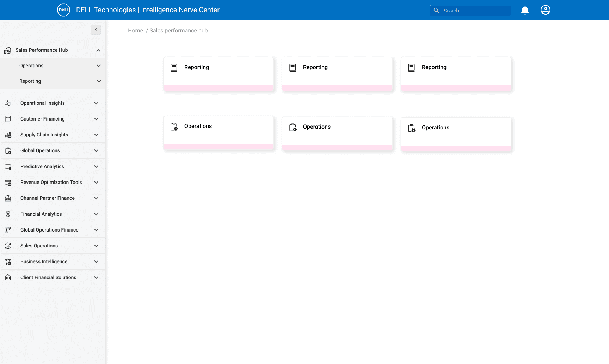Open the user account profile icon

546,10
